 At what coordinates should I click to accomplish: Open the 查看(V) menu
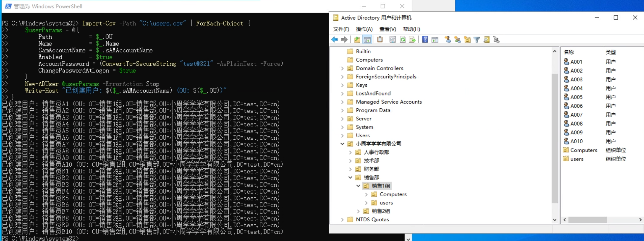[388, 29]
